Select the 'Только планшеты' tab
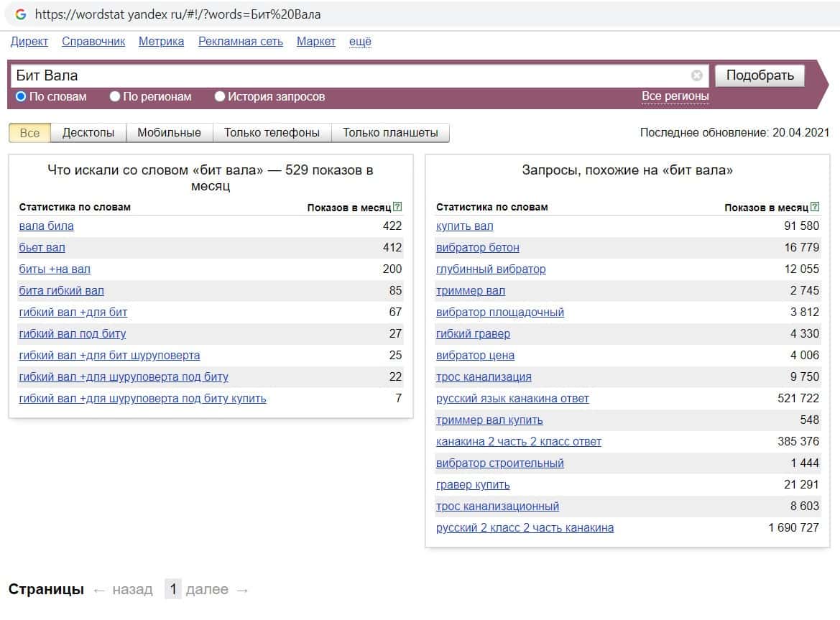The height and width of the screenshot is (620, 840). point(390,133)
